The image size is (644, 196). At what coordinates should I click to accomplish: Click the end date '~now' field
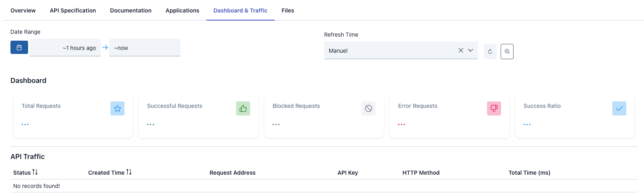coord(145,48)
